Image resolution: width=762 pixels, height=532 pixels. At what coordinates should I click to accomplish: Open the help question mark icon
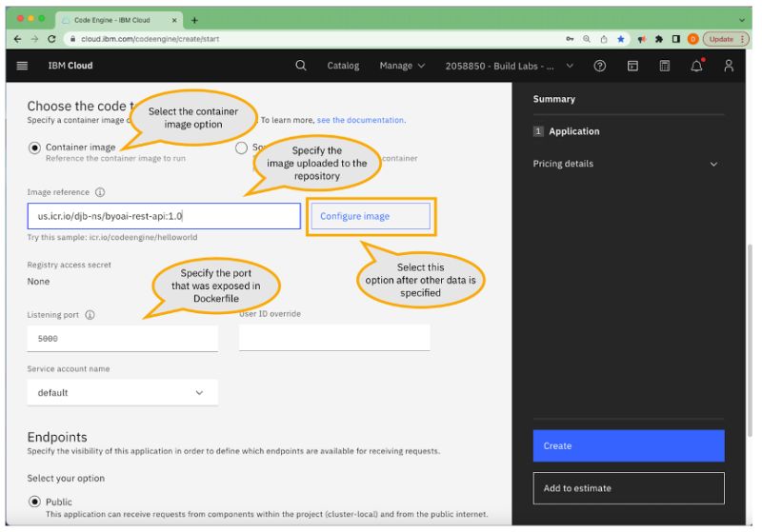click(x=600, y=66)
